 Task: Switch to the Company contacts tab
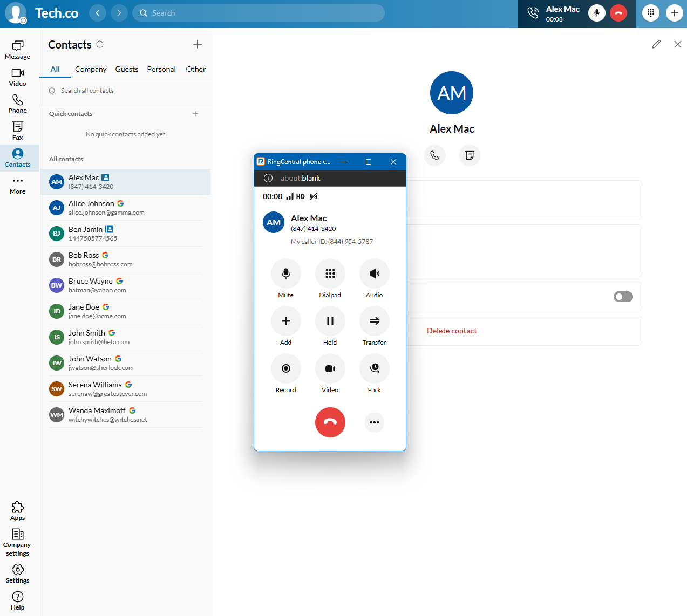[90, 69]
